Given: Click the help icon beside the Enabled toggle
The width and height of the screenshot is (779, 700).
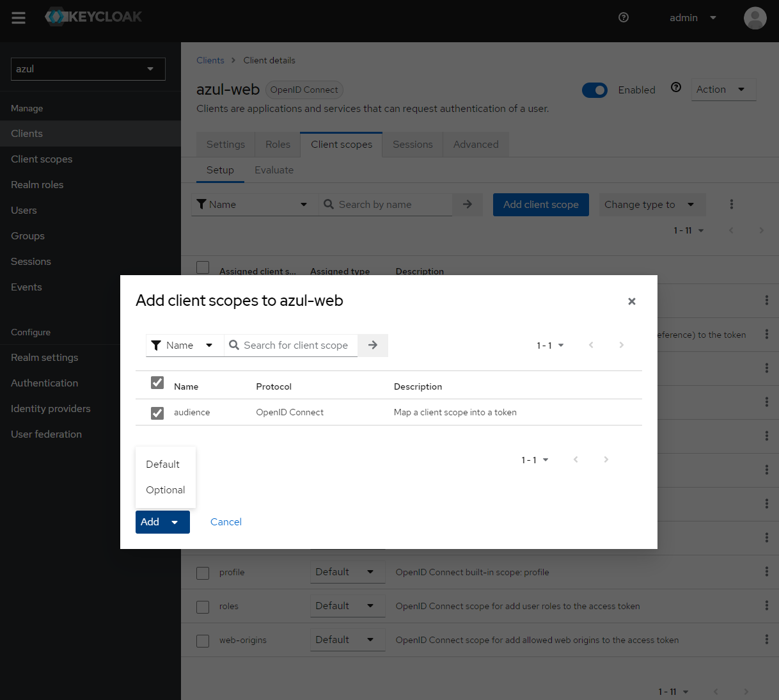Looking at the screenshot, I should coord(676,87).
